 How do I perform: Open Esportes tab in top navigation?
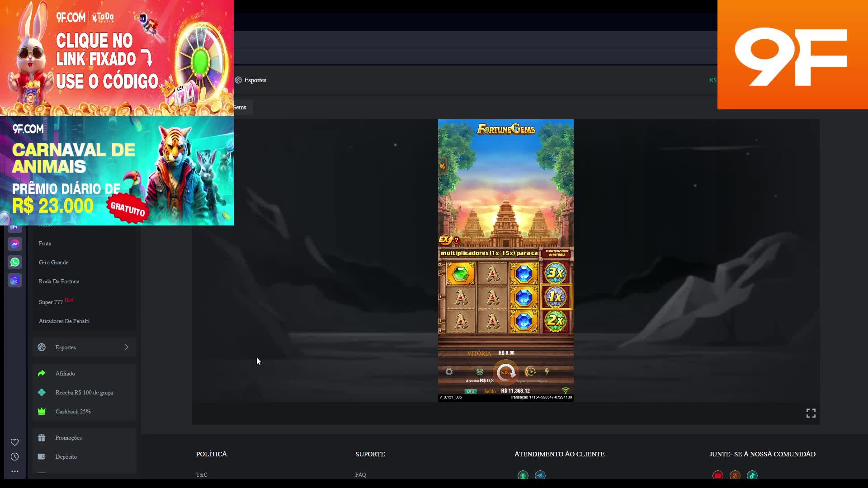coord(251,80)
